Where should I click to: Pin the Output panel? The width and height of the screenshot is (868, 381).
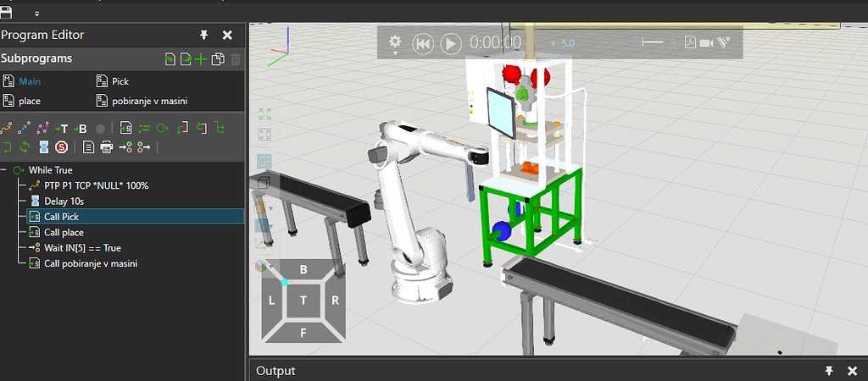[x=828, y=371]
